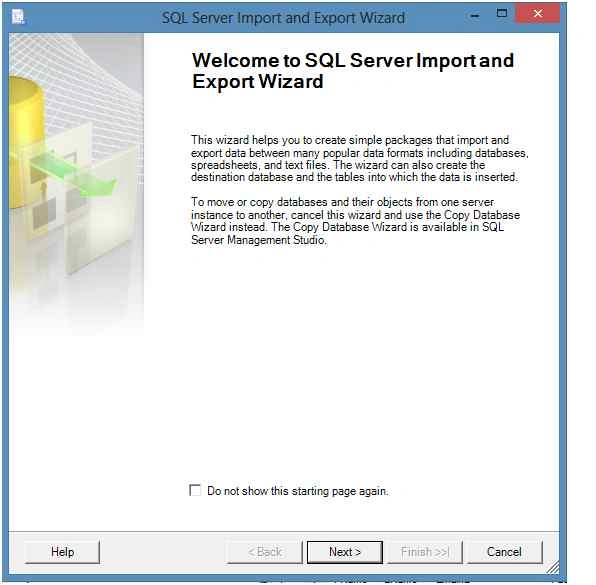Viewport: 596px width, 585px height.
Task: Click the title bar text 'SQL Server Import and Export Wizard'
Action: [284, 18]
